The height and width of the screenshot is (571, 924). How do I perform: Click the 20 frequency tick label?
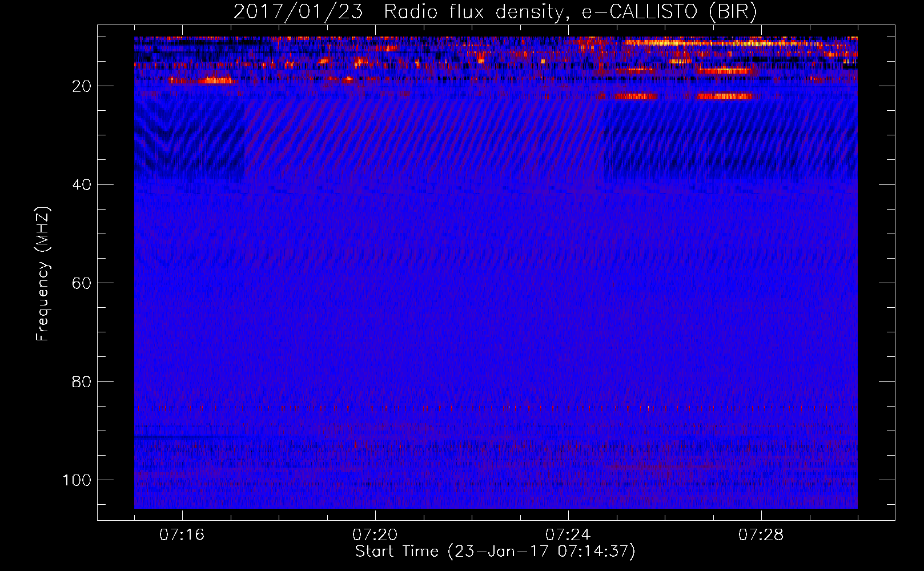[x=82, y=86]
